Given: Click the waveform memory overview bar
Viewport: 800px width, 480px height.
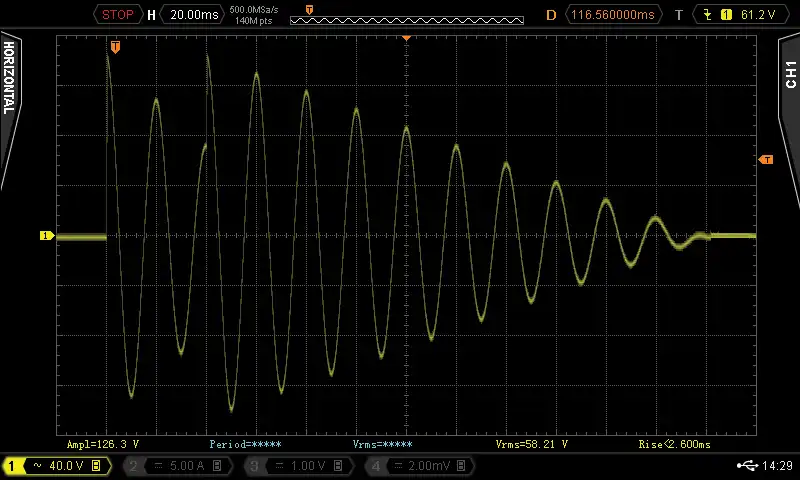Looking at the screenshot, I should click(406, 19).
